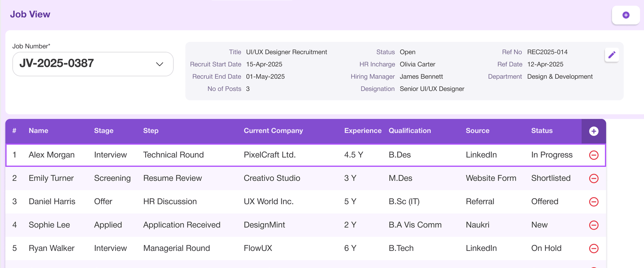Edit the job details with the pencil icon
644x268 pixels.
[x=612, y=55]
